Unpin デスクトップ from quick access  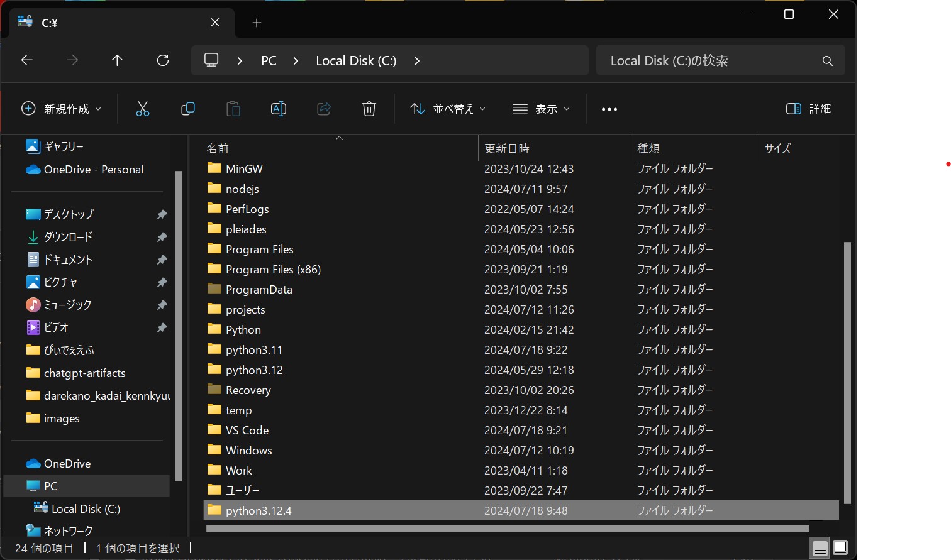click(x=162, y=214)
